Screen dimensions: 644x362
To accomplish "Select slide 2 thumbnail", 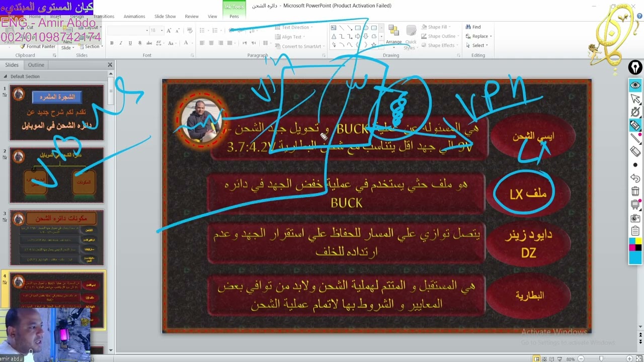I will [x=57, y=175].
